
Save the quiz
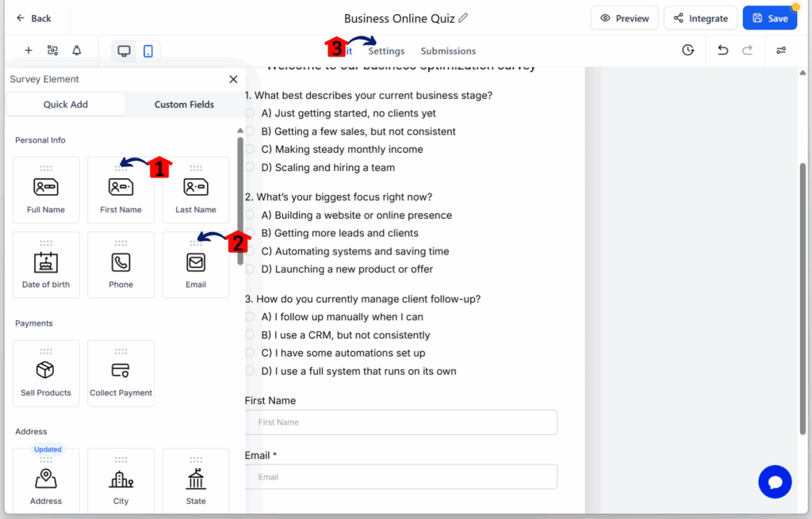[x=769, y=18]
